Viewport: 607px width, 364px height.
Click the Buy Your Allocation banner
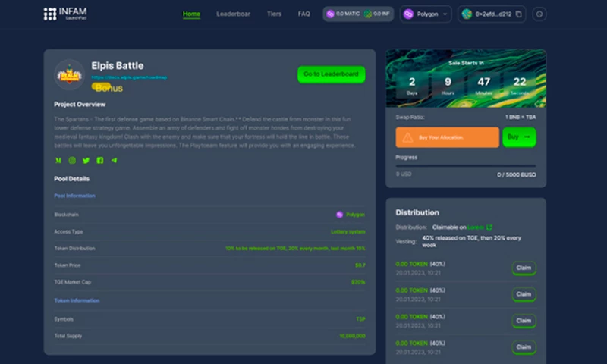click(x=447, y=137)
